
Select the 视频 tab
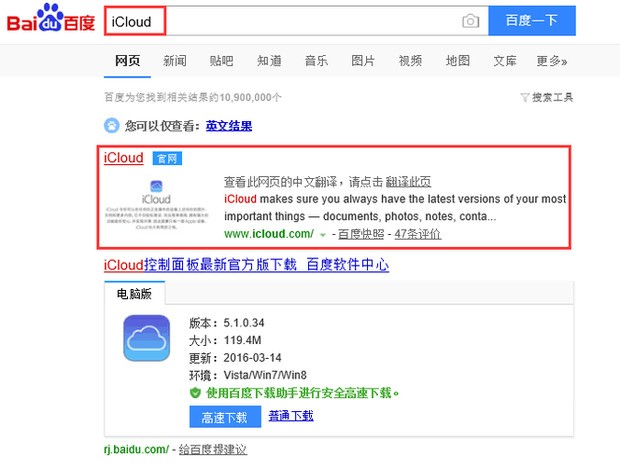coord(410,61)
